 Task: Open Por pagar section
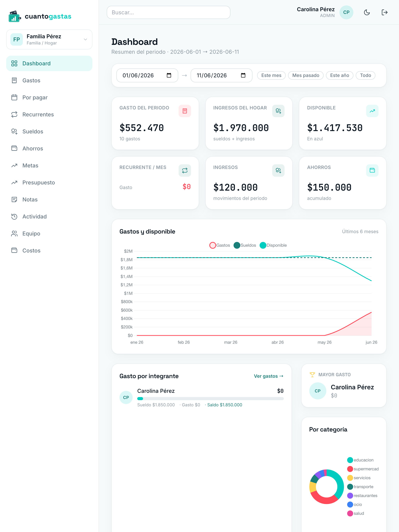(49, 97)
